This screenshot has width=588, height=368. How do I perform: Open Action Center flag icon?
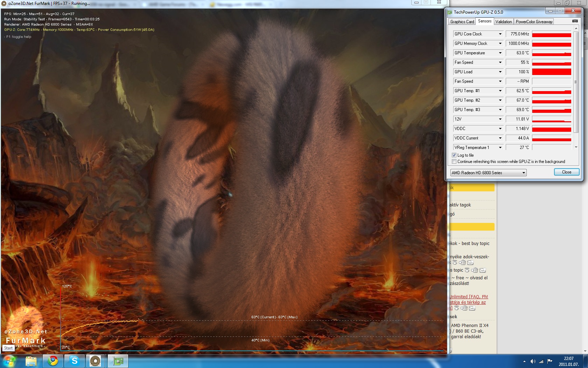(549, 361)
